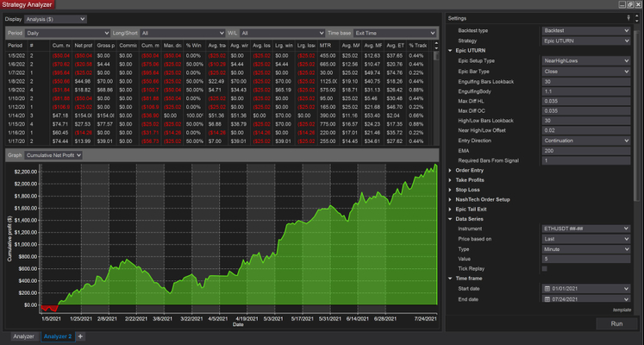Expand the Order Entry section
Viewport: 644px width, 345px height.
tap(472, 170)
